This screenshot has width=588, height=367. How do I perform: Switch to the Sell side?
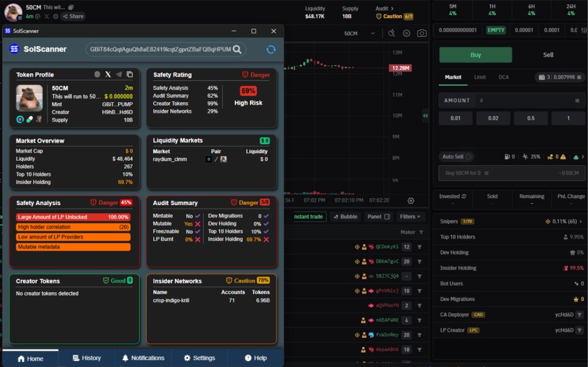coord(548,55)
